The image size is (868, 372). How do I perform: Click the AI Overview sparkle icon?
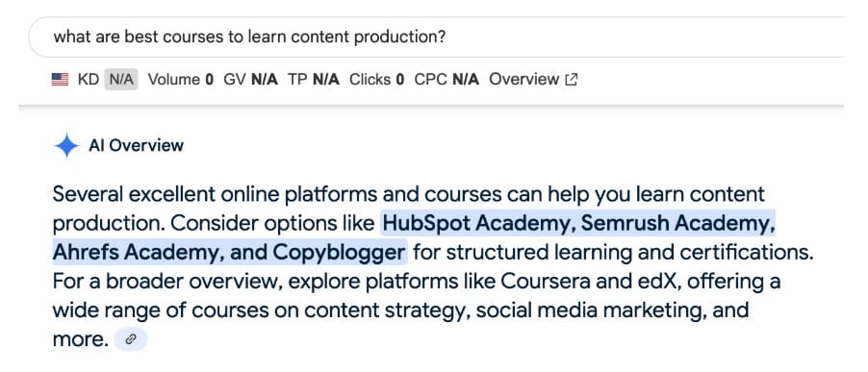click(66, 146)
